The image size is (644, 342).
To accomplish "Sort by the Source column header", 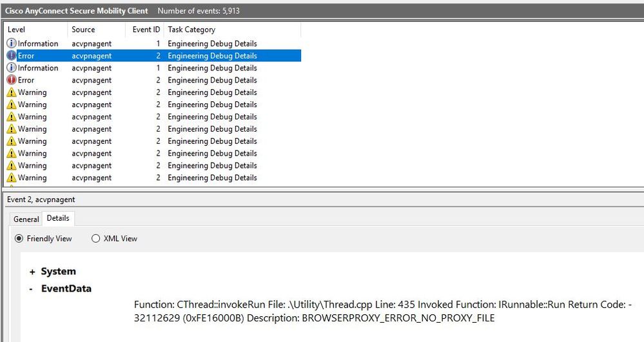I will click(96, 30).
